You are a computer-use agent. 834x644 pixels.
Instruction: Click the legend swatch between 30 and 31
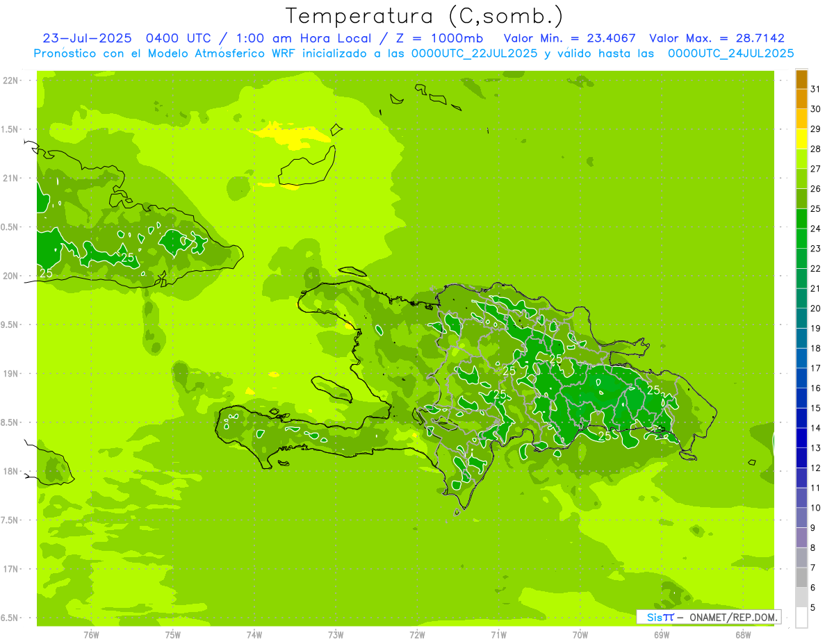pos(801,99)
